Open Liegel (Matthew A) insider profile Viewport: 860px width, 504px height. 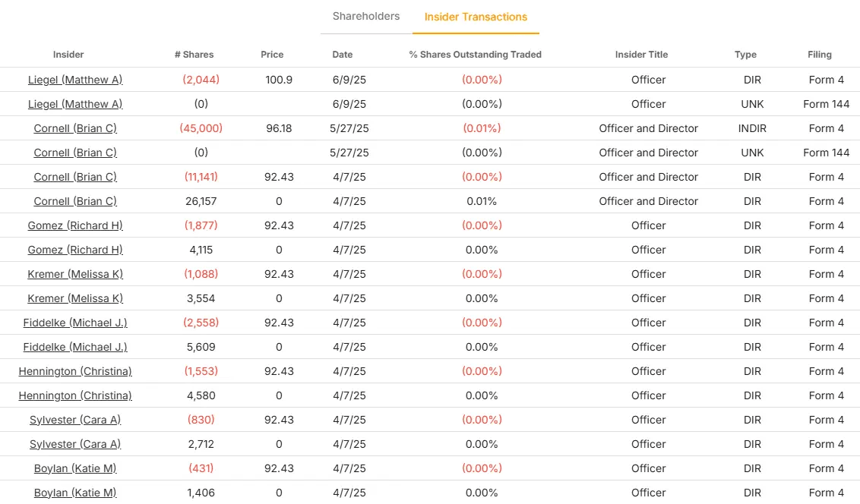(74, 80)
